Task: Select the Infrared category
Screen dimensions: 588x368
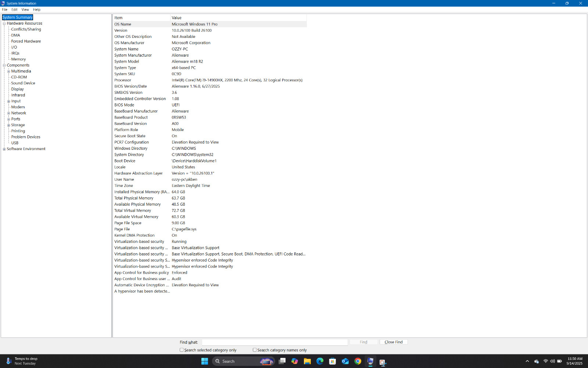Action: tap(18, 95)
